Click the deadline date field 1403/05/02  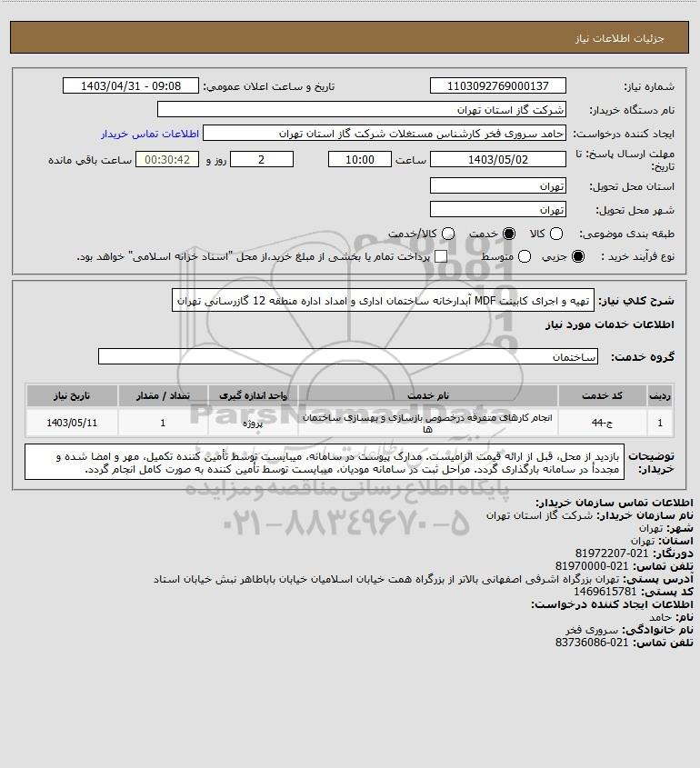click(x=497, y=160)
